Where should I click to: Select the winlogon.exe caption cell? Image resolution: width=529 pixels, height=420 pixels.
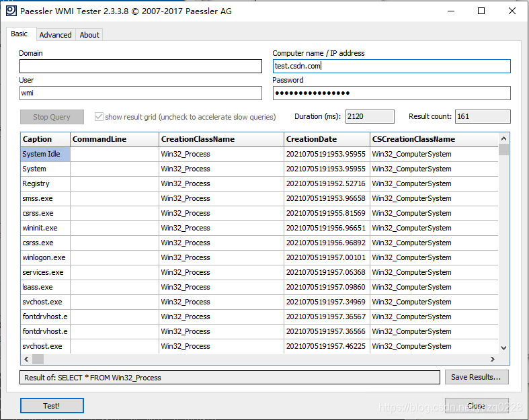(45, 258)
